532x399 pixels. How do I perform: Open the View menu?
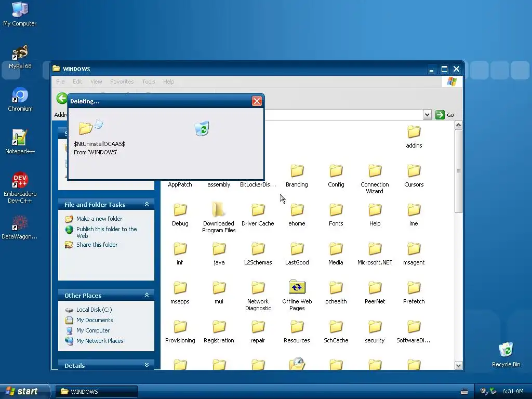click(96, 82)
